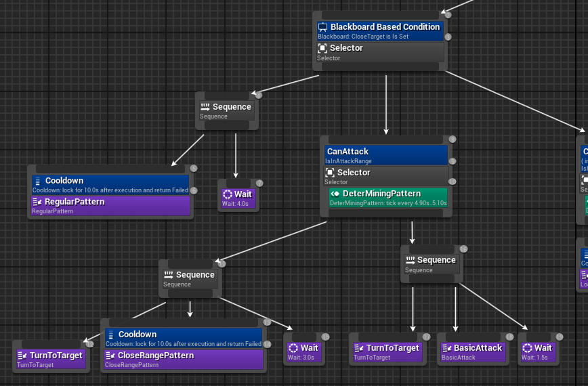The image size is (588, 386).
Task: Click the Wait 4.0s clock icon
Action: [x=227, y=194]
